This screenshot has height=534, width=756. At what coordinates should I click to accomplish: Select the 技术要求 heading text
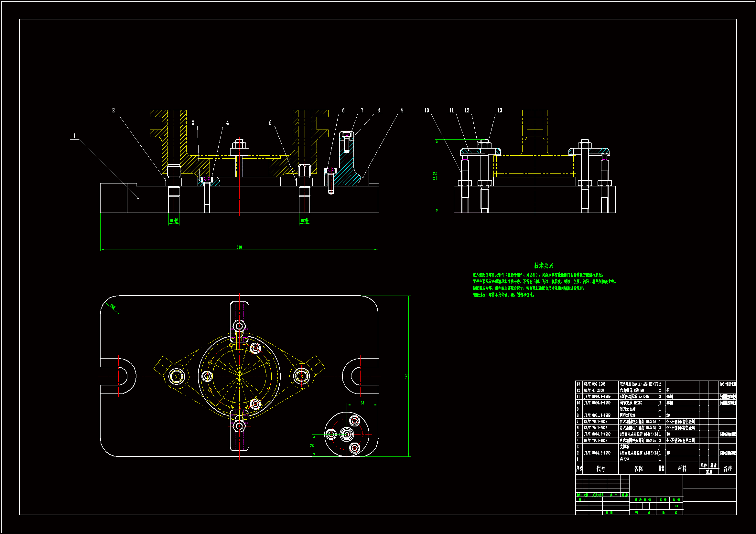coord(544,265)
